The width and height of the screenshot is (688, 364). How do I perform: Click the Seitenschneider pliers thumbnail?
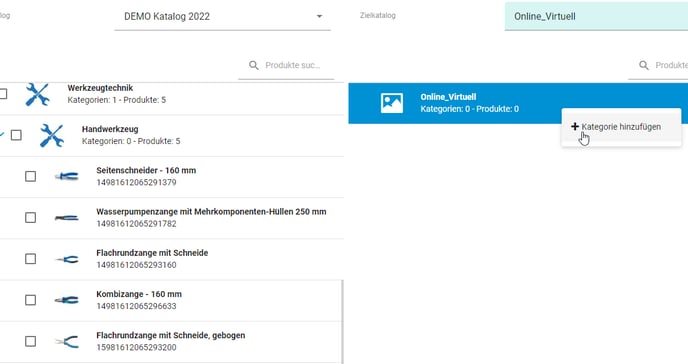[x=67, y=176]
